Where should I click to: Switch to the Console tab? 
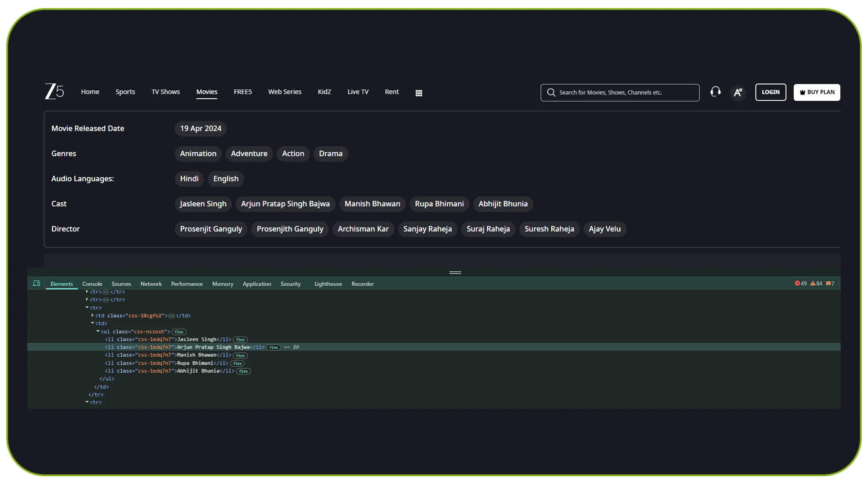click(92, 284)
